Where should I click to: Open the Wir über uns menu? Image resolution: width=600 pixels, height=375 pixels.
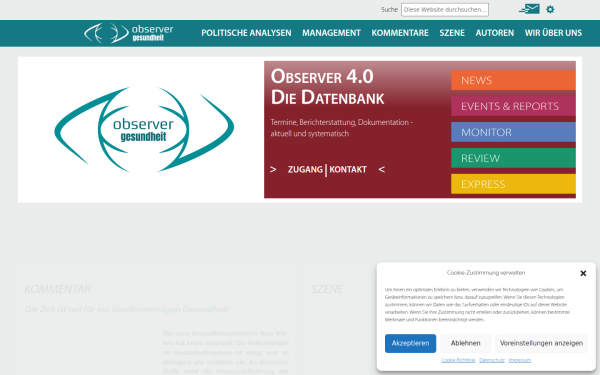553,33
